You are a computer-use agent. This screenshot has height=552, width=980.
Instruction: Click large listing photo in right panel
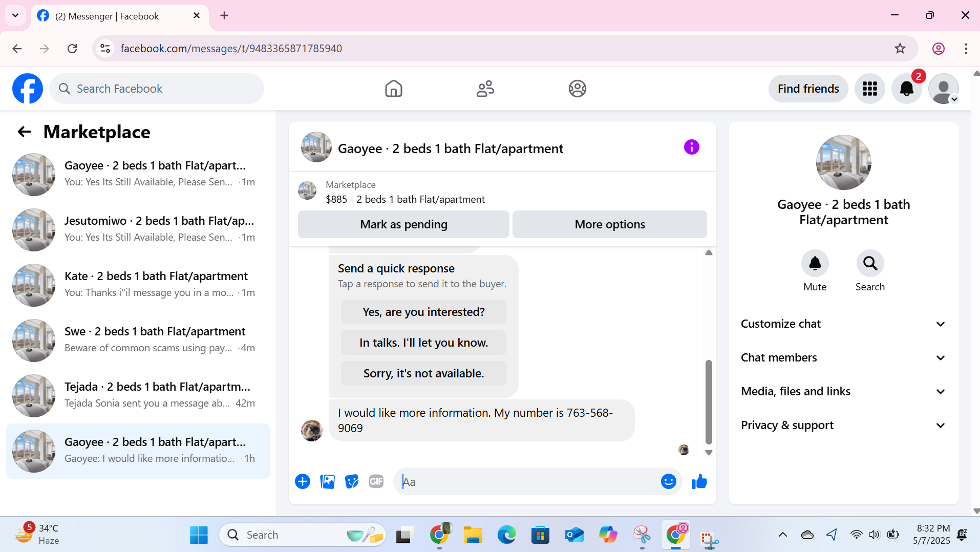(x=843, y=162)
